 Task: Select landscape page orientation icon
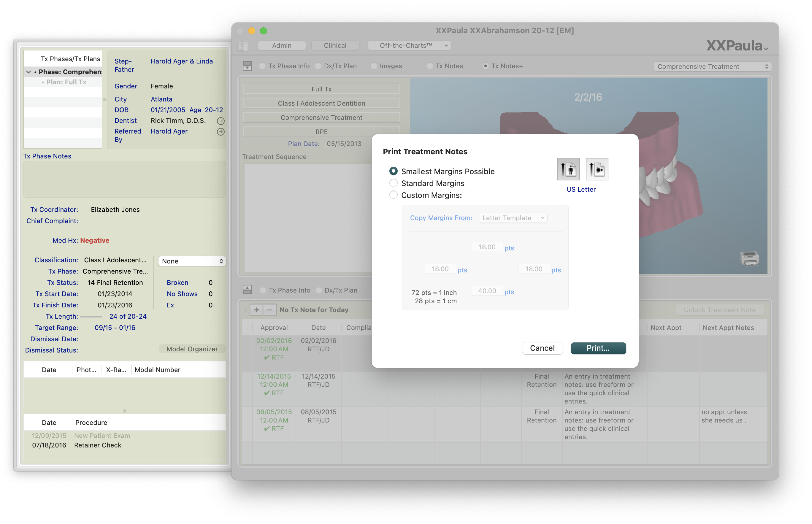pyautogui.click(x=597, y=169)
